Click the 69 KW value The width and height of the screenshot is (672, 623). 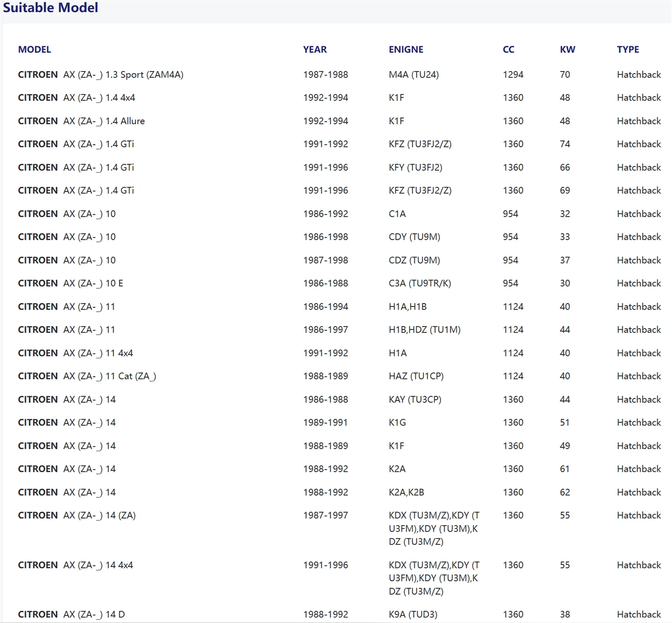point(565,191)
